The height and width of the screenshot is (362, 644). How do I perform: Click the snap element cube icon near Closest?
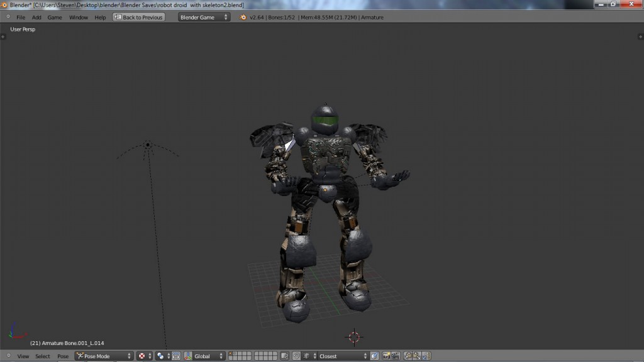pos(306,356)
